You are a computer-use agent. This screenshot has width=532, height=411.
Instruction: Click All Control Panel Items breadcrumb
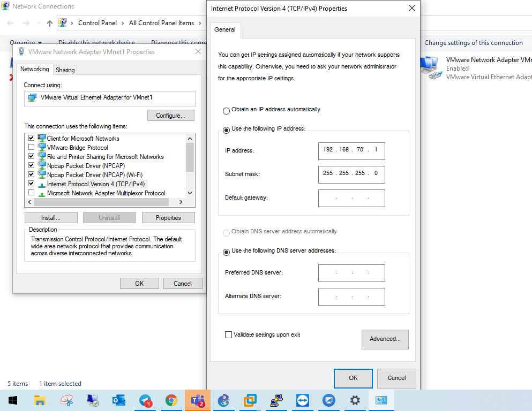pos(161,23)
